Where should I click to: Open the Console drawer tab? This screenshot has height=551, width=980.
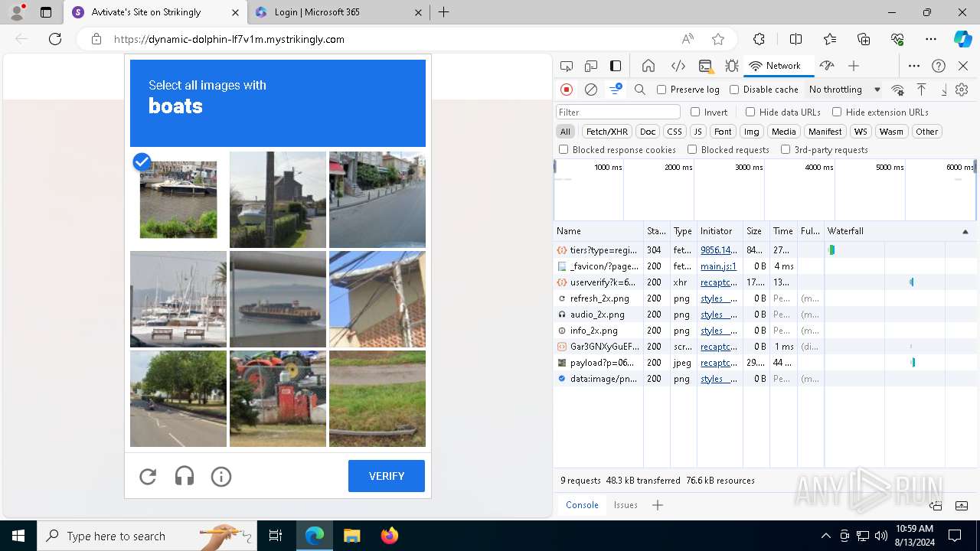[582, 505]
